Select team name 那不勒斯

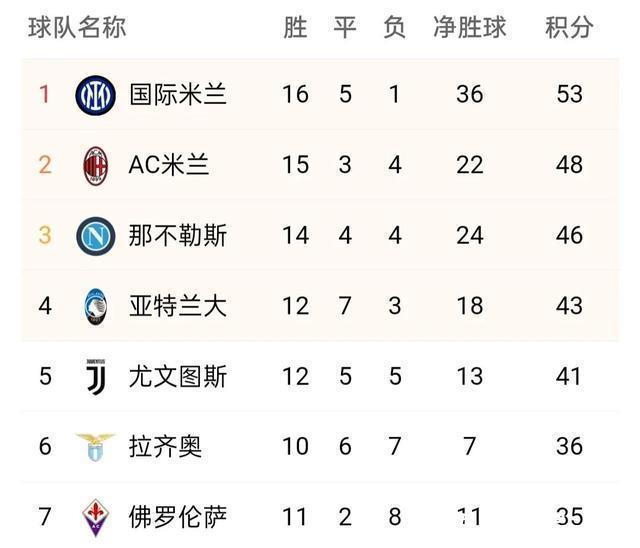(178, 236)
